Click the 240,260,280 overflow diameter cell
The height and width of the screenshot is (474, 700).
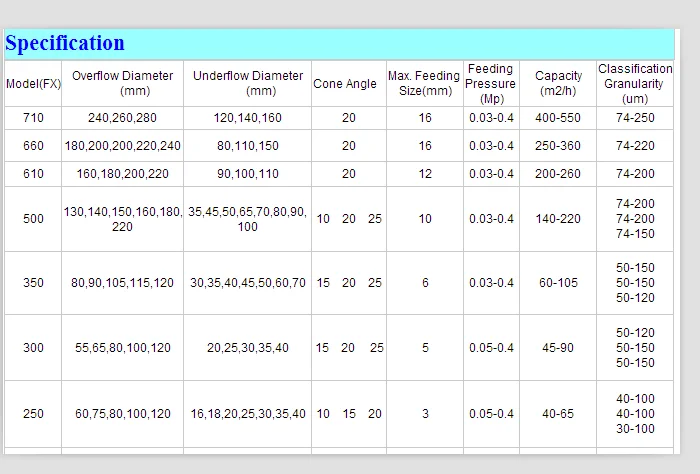pyautogui.click(x=122, y=118)
